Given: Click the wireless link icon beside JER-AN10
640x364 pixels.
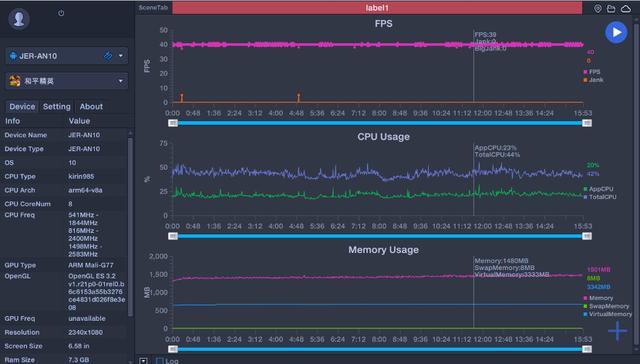Looking at the screenshot, I should [108, 56].
